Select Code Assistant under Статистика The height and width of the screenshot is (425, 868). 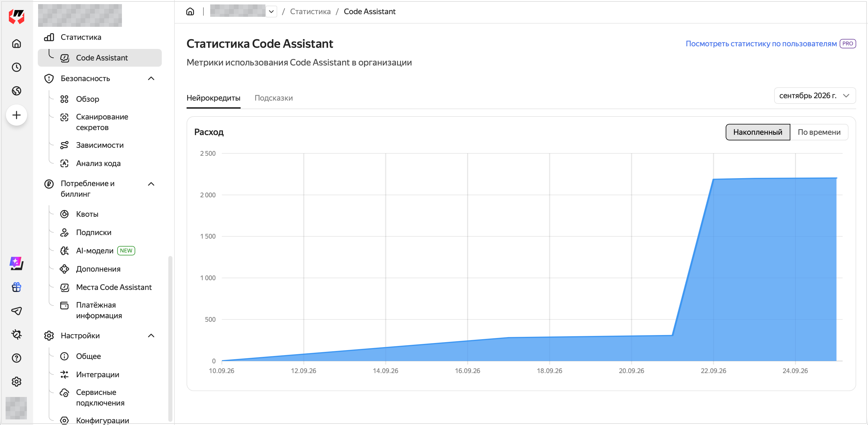pos(100,58)
